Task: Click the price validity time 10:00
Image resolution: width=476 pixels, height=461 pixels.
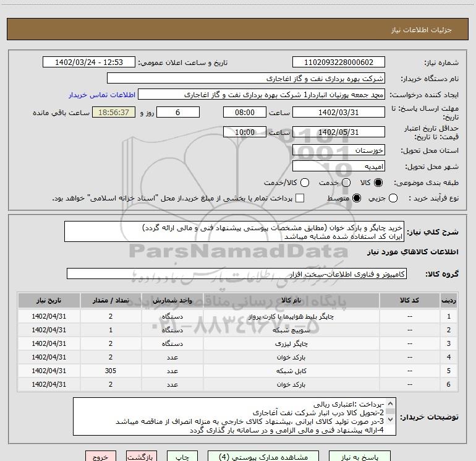Action: tap(245, 132)
